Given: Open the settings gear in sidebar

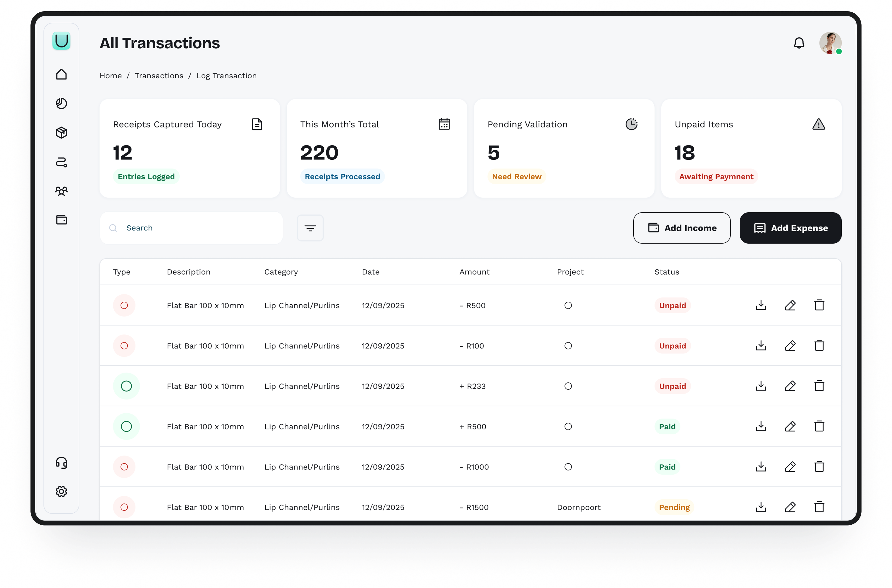Looking at the screenshot, I should 61,492.
